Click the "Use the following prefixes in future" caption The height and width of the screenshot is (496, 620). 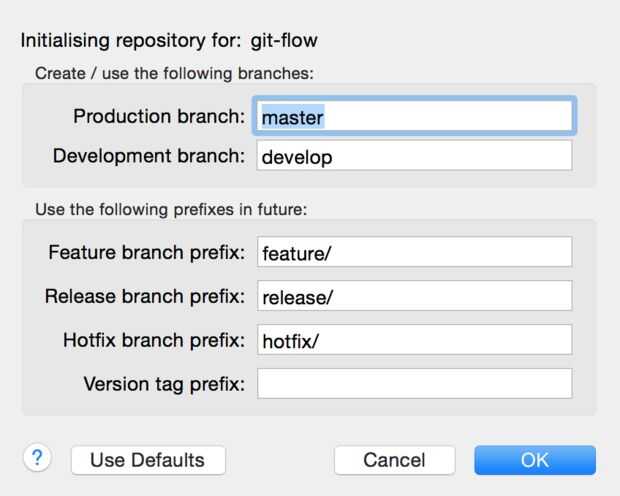click(170, 210)
